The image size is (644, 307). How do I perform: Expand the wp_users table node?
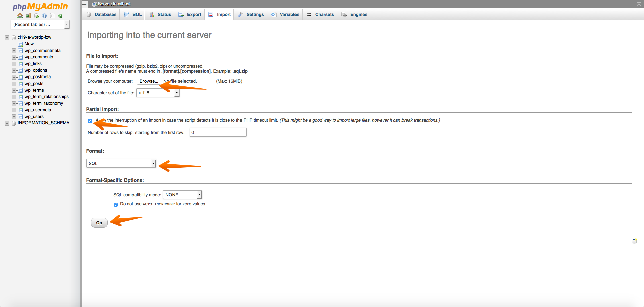tap(14, 117)
